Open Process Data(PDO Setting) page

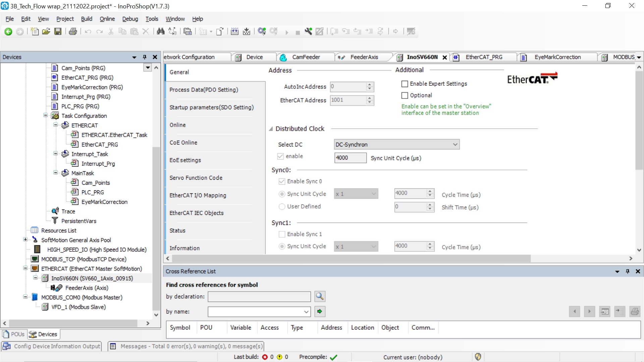204,90
